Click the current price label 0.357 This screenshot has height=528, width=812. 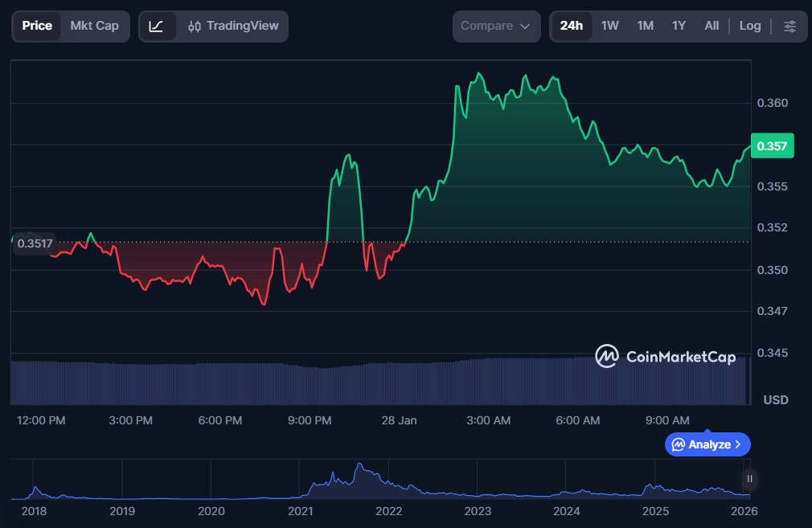point(771,145)
